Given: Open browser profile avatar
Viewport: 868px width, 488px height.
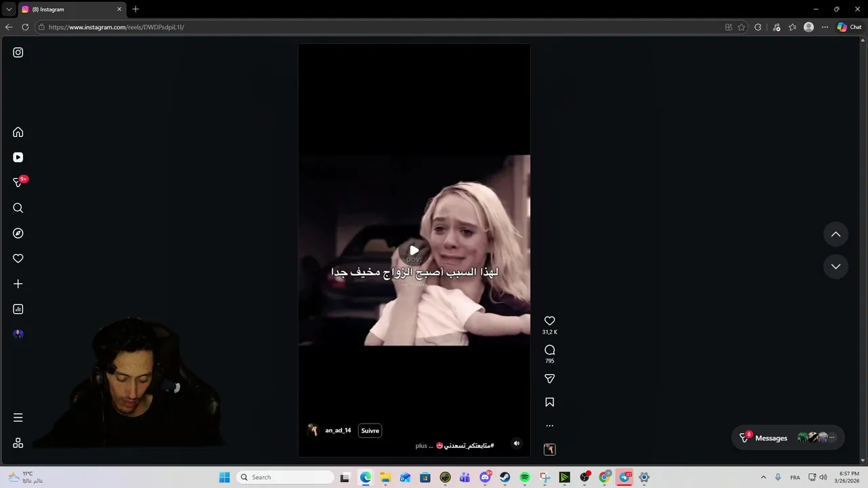Looking at the screenshot, I should coord(809,27).
